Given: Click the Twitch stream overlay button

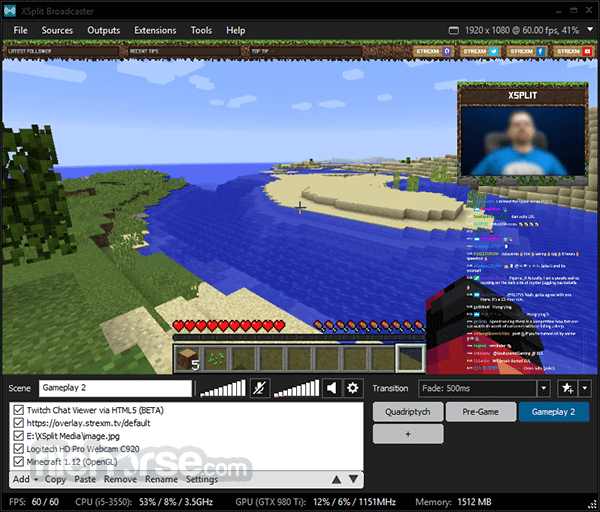Looking at the screenshot, I should click(x=433, y=51).
